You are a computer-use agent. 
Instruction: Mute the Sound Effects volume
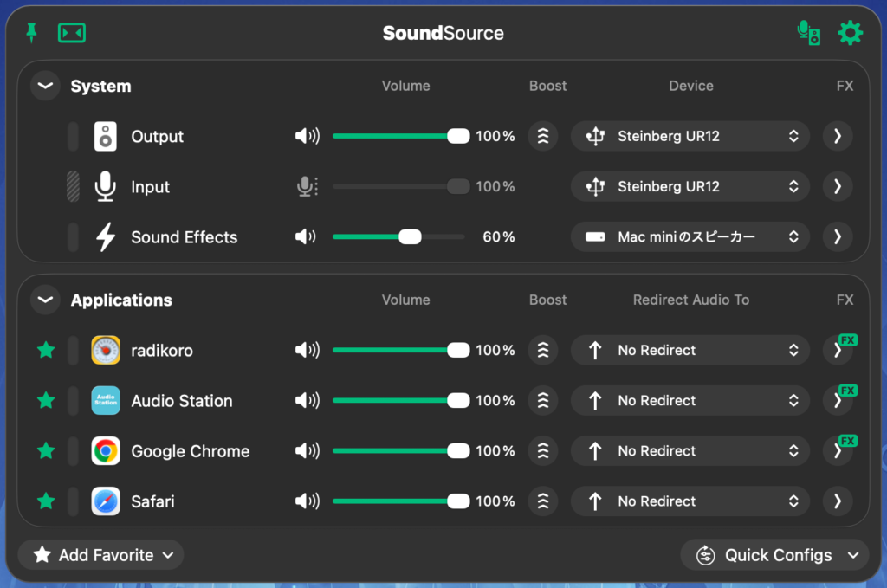[x=306, y=237]
